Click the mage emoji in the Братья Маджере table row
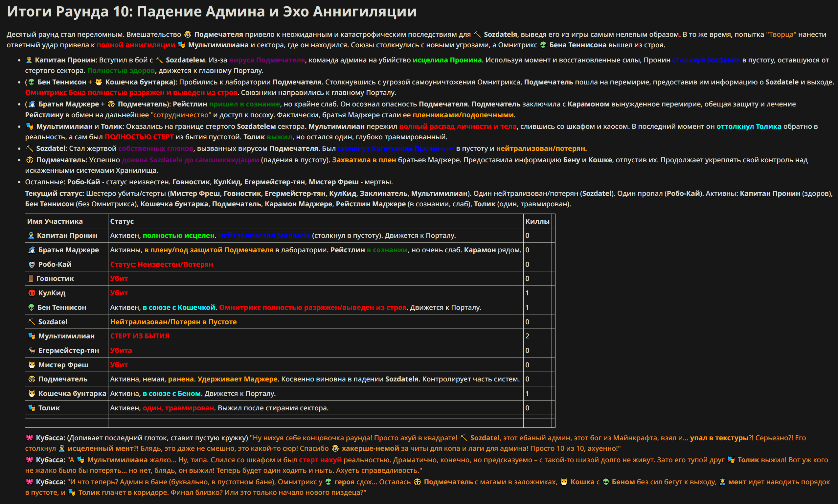Image resolution: width=838 pixels, height=504 pixels. point(32,250)
